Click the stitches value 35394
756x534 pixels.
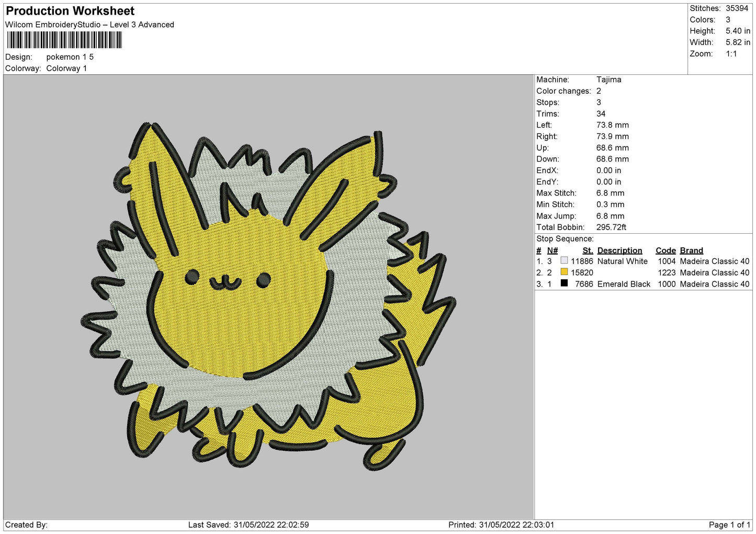[737, 8]
